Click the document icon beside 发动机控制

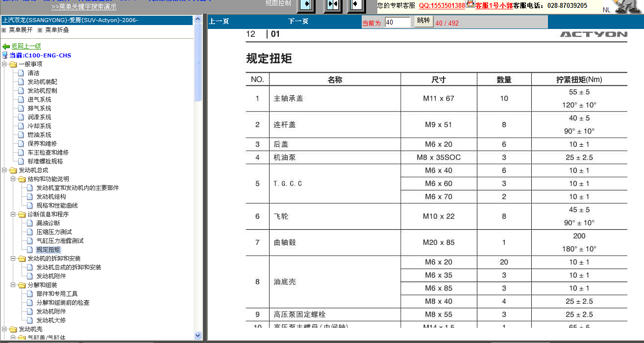click(21, 91)
